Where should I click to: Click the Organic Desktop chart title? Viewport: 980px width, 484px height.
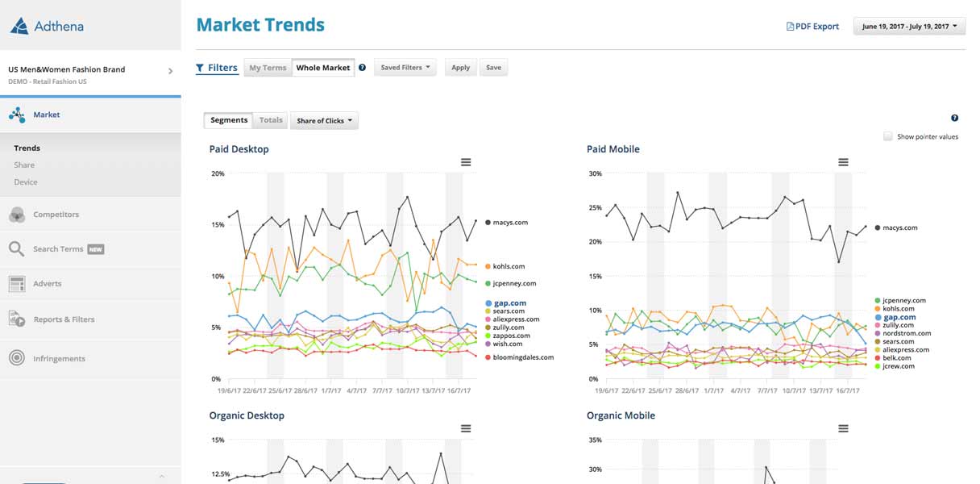(x=247, y=415)
